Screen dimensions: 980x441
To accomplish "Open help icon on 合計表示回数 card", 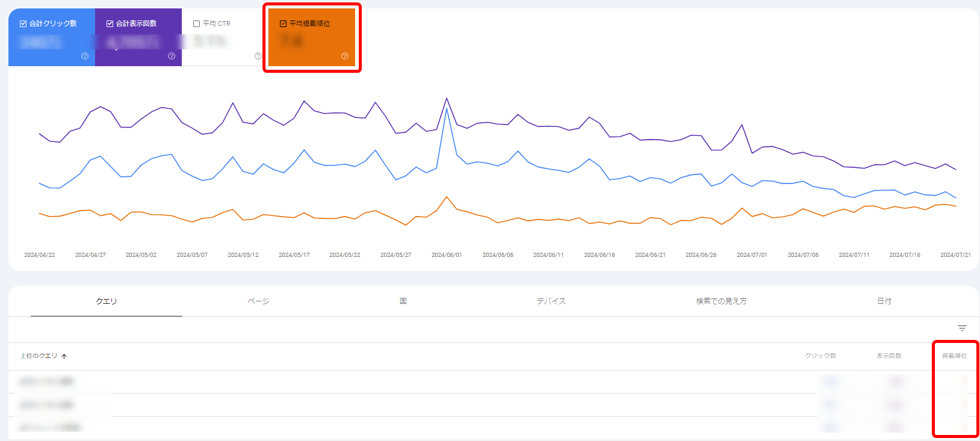I will pos(172,56).
